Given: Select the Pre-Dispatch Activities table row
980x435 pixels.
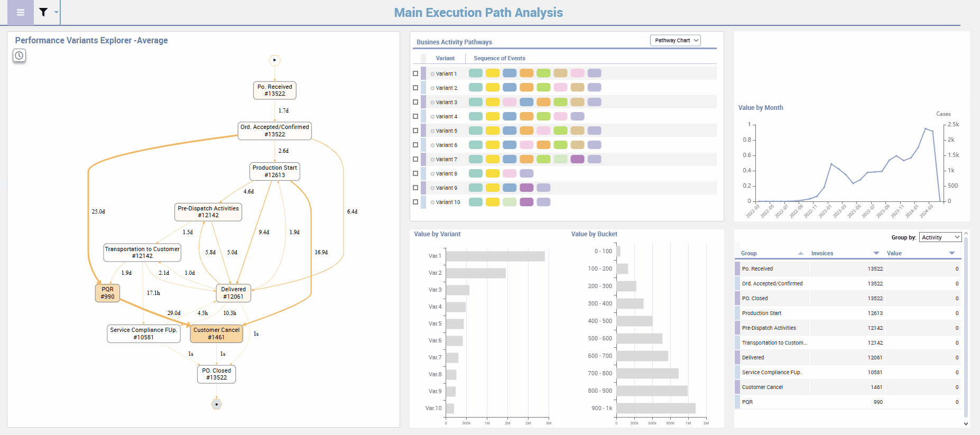Looking at the screenshot, I should tap(848, 328).
